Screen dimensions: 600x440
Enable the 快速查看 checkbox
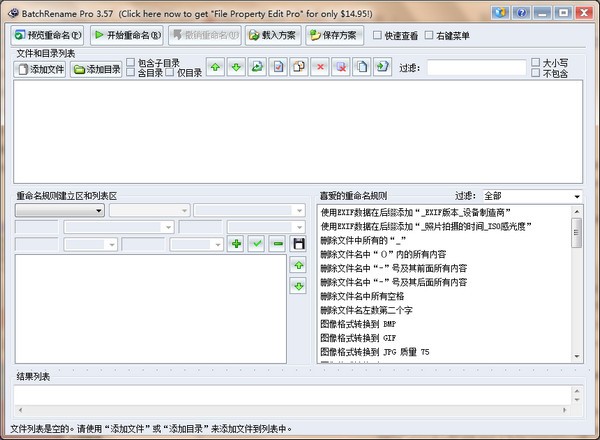click(x=378, y=36)
